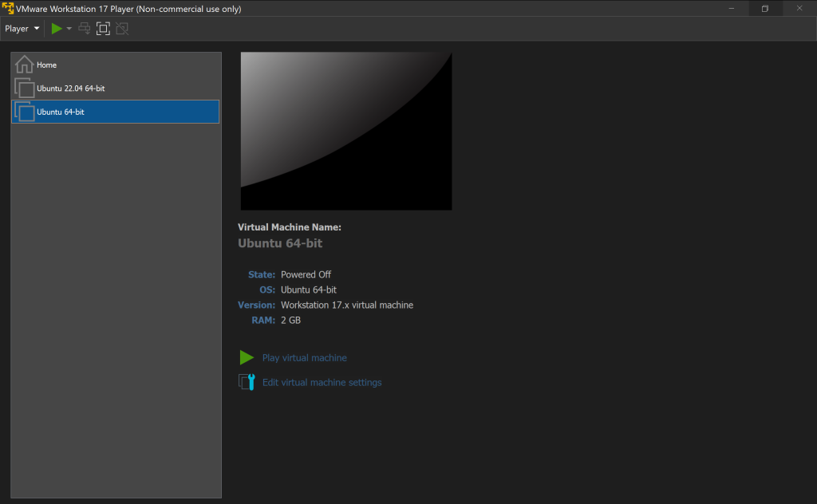Open Edit virtual machine settings
Image resolution: width=817 pixels, height=504 pixels.
322,382
